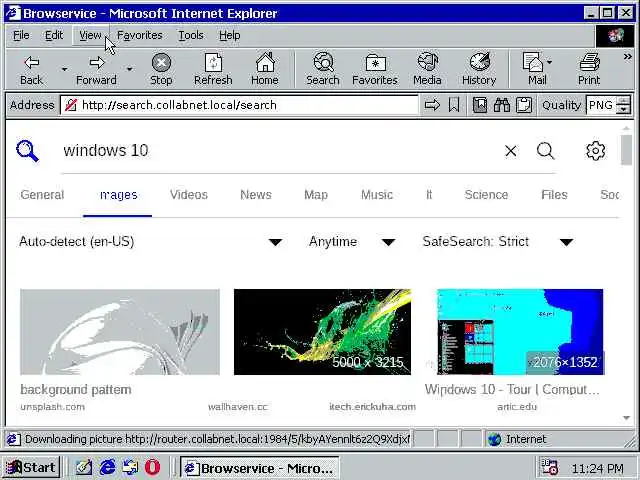Viewport: 640px width, 480px height.
Task: Select the Browservice taskbar window button
Action: tap(259, 468)
